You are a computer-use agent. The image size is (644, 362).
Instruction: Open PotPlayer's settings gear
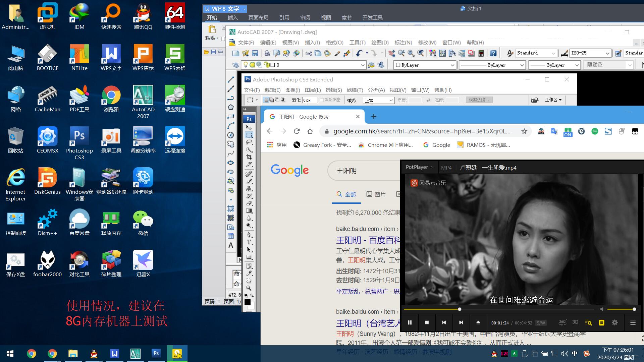(x=614, y=322)
